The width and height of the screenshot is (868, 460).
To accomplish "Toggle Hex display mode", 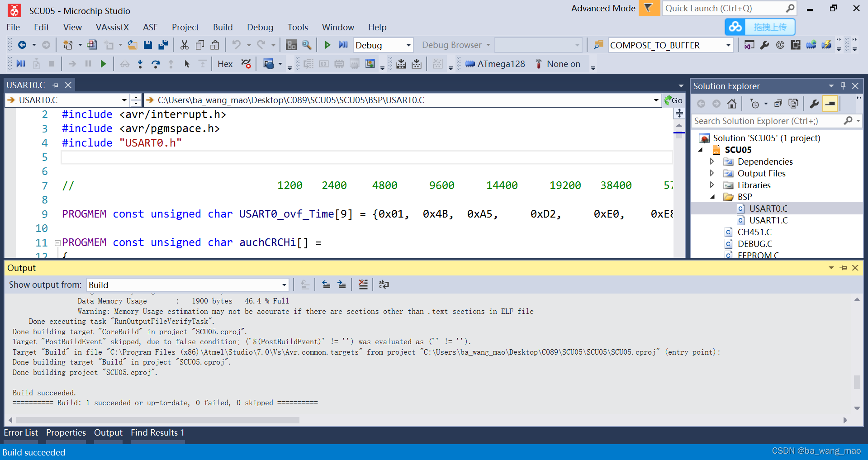I will [x=225, y=64].
